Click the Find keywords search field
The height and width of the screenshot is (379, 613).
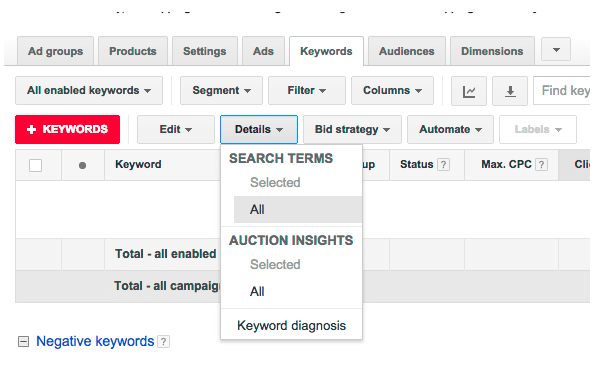[561, 91]
